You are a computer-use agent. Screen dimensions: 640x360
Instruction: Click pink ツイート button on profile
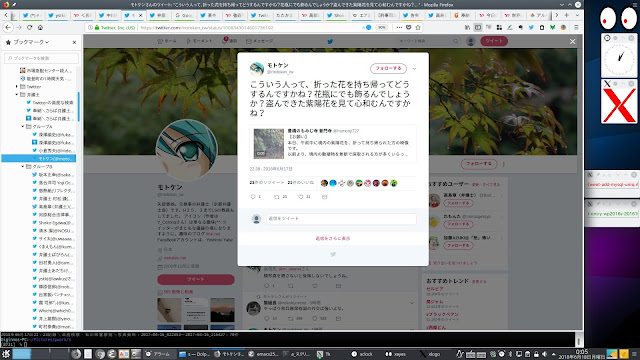point(196,279)
